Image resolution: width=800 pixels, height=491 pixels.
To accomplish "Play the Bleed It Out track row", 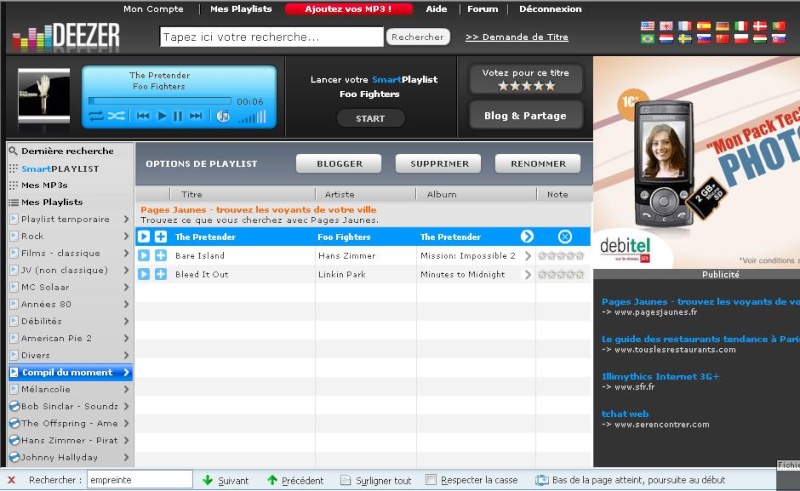I will [144, 274].
